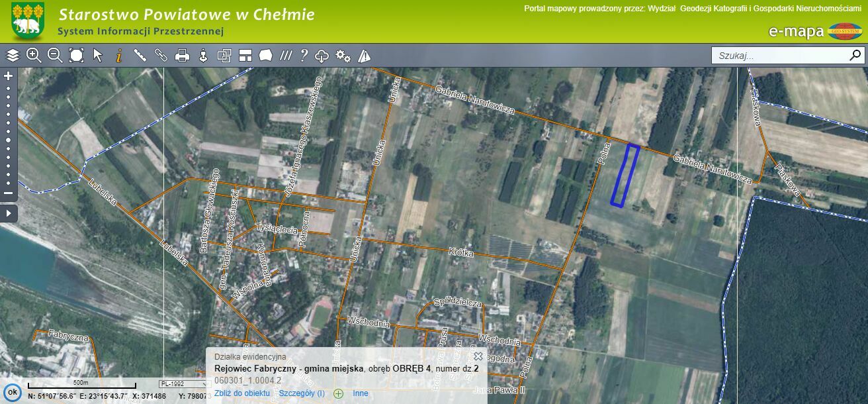
Task: Open the map layers panel icon
Action: point(13,55)
